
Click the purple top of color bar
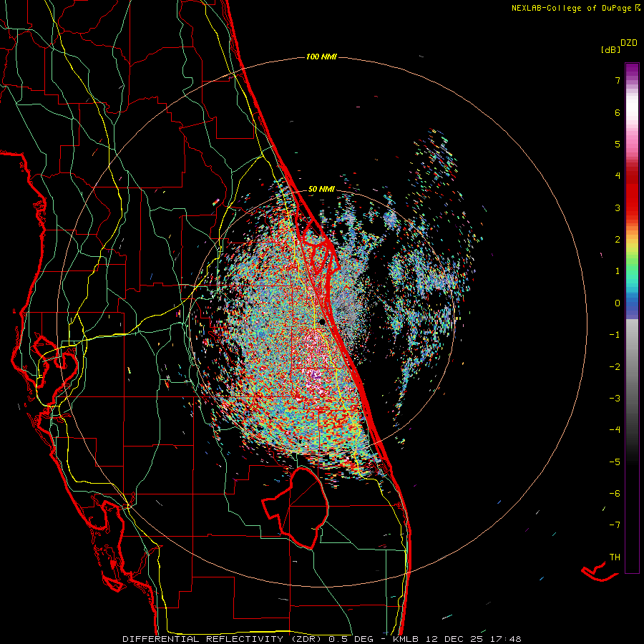point(632,70)
